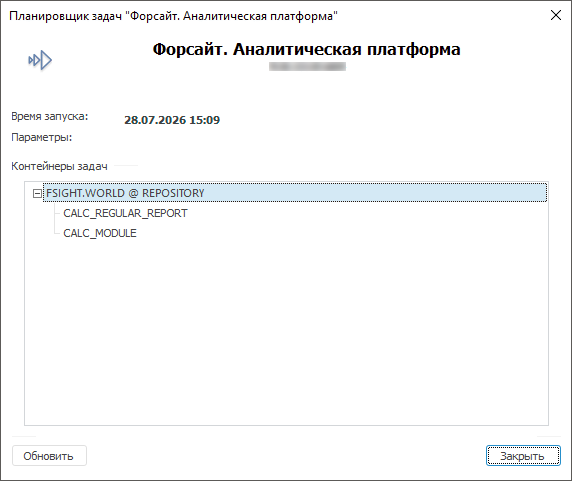Click the blurred version text under heading

click(307, 66)
